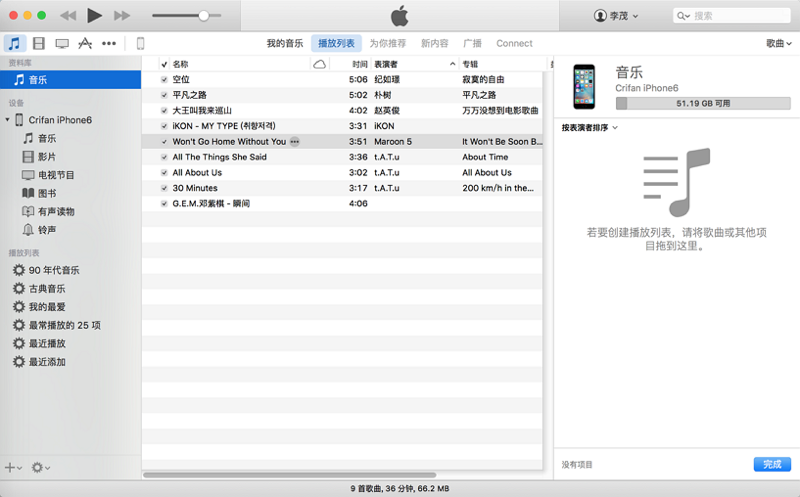Open the Connect tab
This screenshot has height=497, width=800.
tap(514, 43)
